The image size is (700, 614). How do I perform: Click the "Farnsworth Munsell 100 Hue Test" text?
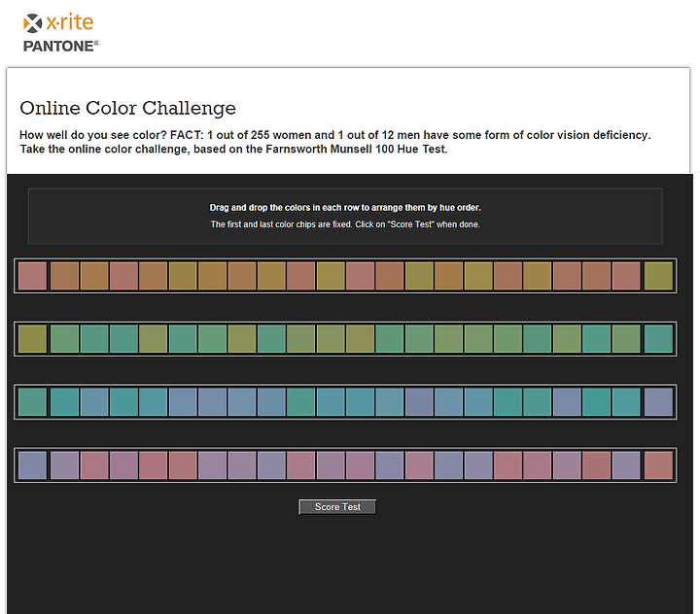point(356,149)
